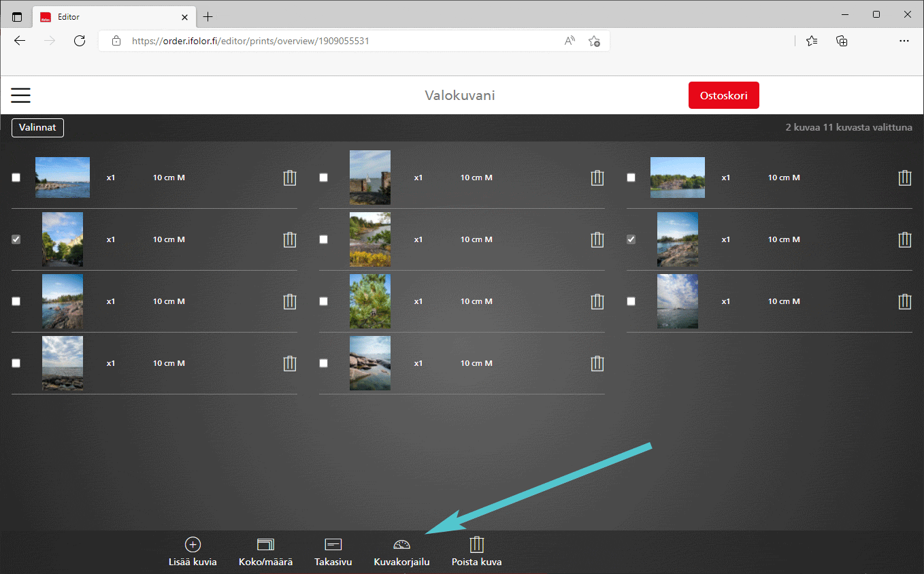Uncheck the second photo in the left column
Screen dimensions: 924x574
16,239
